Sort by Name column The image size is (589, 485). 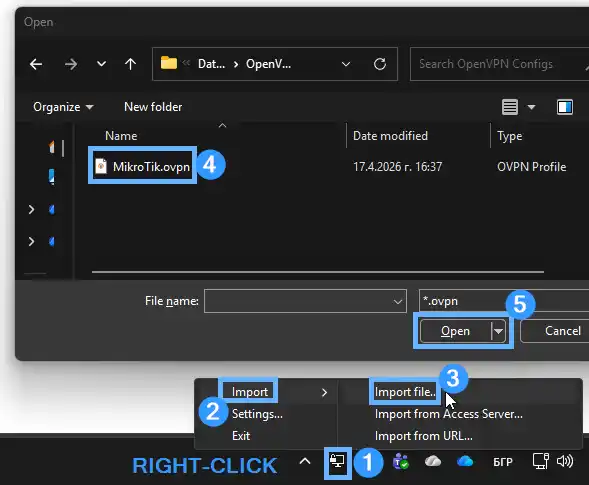point(121,136)
